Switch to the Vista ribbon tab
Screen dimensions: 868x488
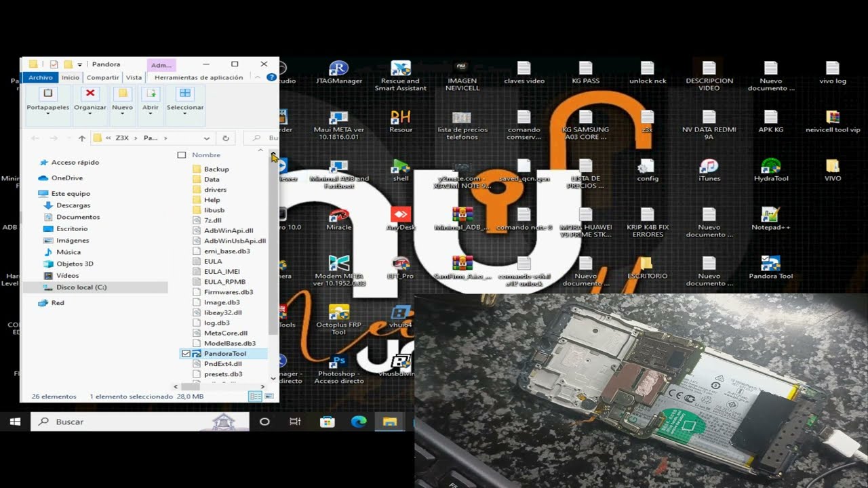[x=134, y=77]
